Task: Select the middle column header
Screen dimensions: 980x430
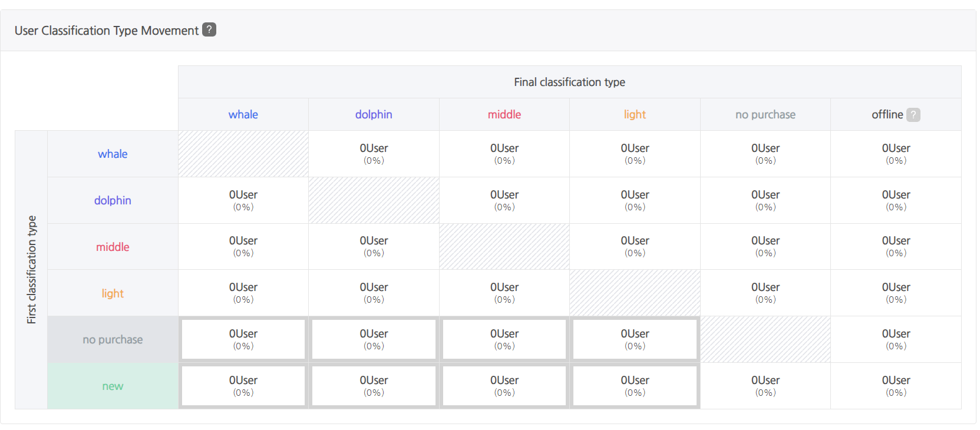Action: [504, 114]
